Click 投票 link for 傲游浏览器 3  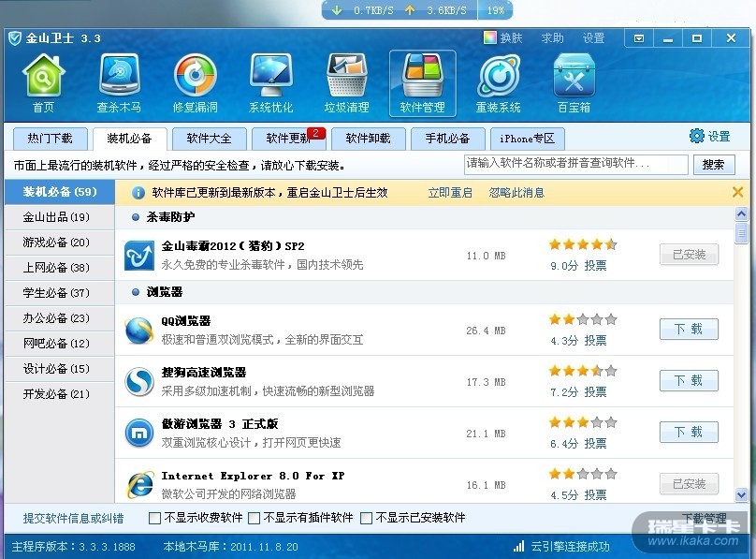tap(595, 444)
